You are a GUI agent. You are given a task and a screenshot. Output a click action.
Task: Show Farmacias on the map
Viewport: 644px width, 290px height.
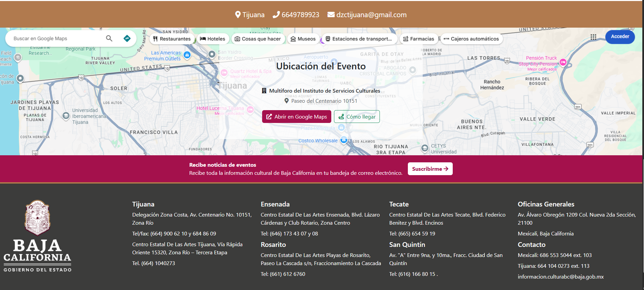click(419, 39)
